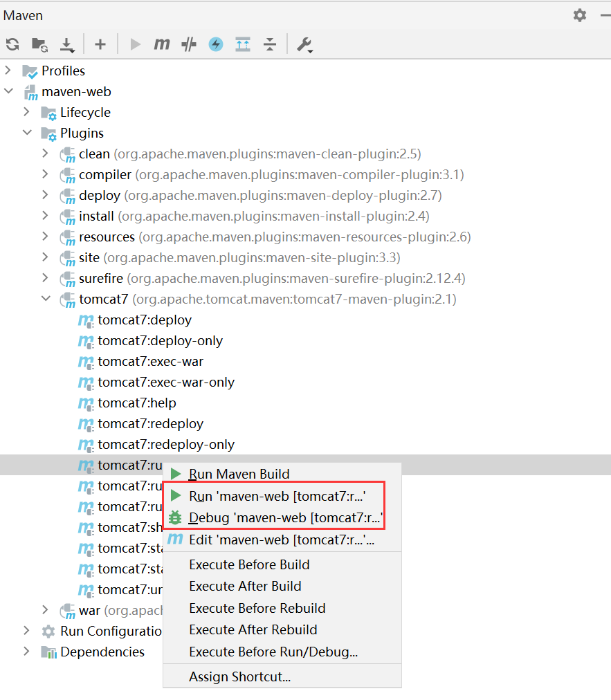Expand the deploy plugin node

45,194
